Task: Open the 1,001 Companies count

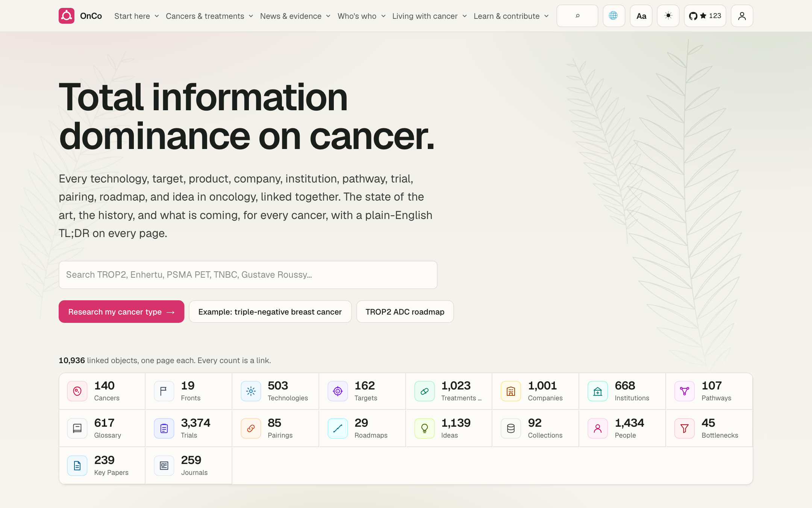Action: 535,391
